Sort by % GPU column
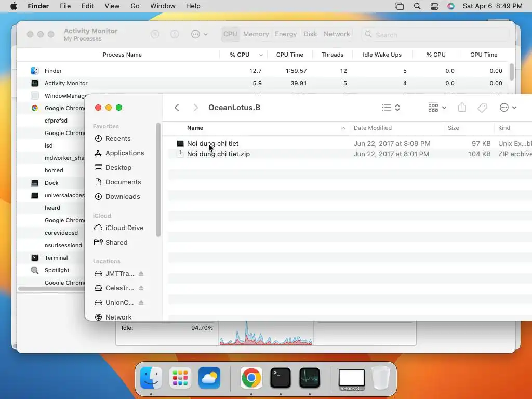532x399 pixels. point(436,55)
